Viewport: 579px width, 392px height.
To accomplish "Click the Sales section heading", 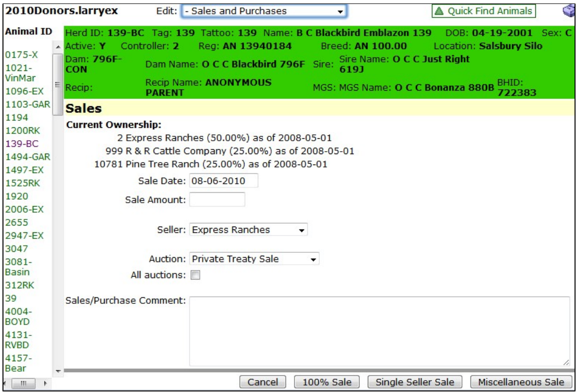I will coord(83,108).
